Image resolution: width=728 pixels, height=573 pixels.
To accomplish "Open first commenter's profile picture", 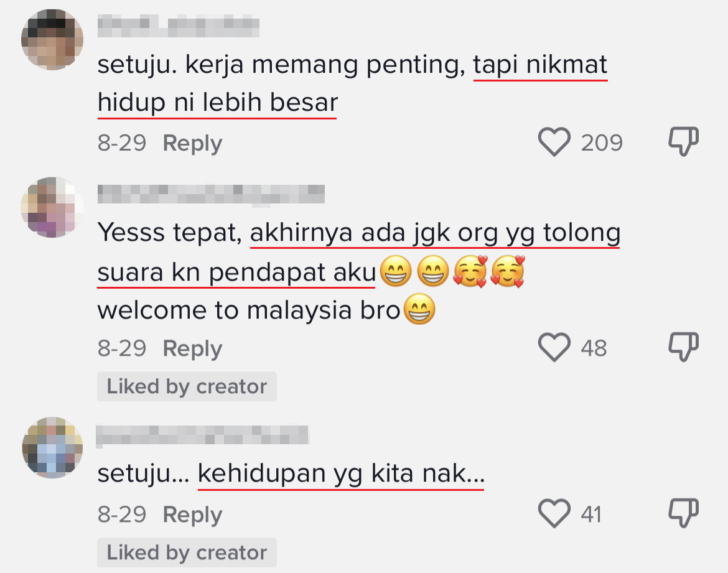I will tap(52, 40).
